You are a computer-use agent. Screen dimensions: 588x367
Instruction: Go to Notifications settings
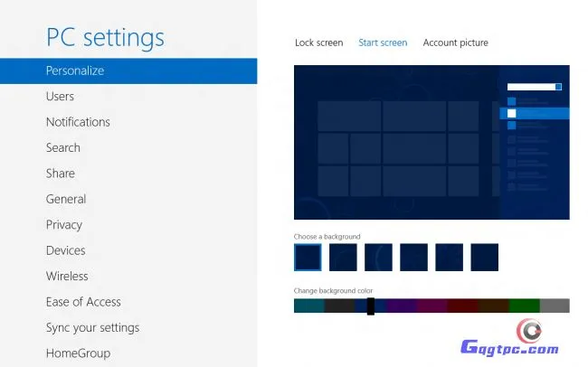78,122
